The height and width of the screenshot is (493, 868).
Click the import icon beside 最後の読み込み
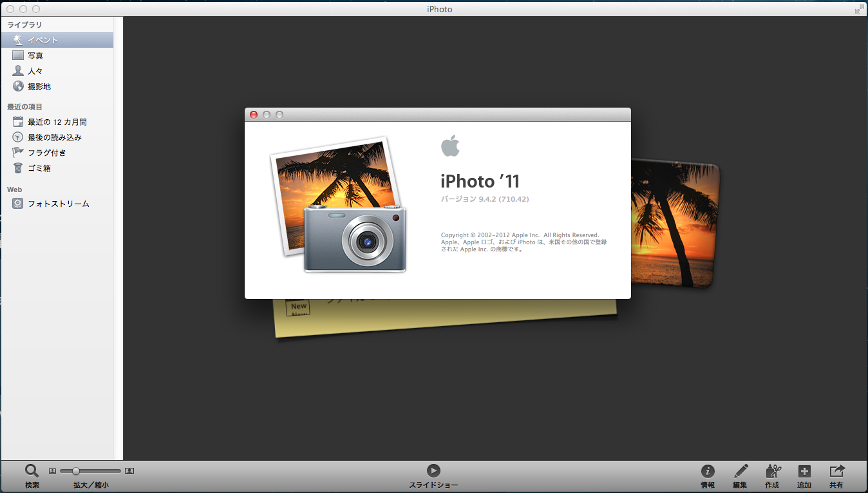click(18, 137)
